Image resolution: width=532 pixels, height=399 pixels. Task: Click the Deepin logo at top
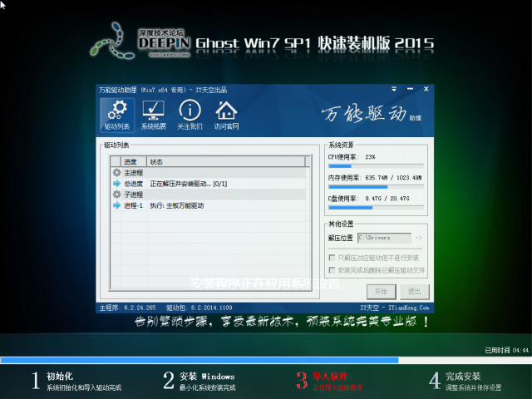tap(140, 41)
